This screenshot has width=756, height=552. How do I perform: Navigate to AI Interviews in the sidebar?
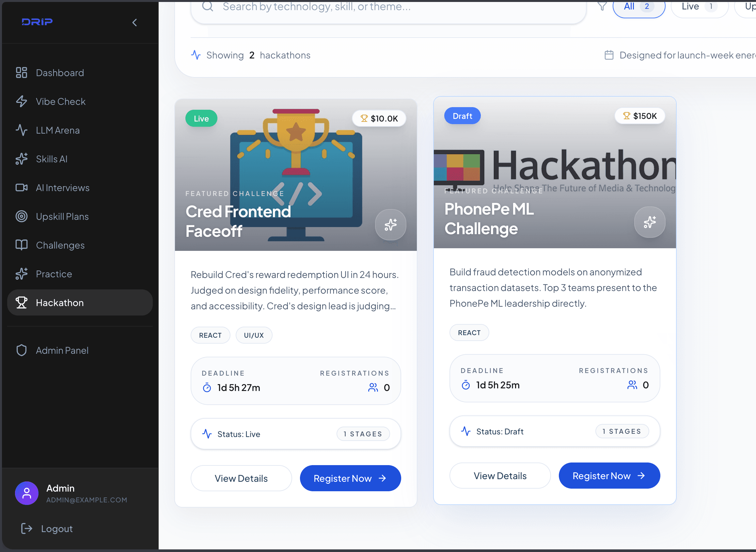click(x=80, y=188)
